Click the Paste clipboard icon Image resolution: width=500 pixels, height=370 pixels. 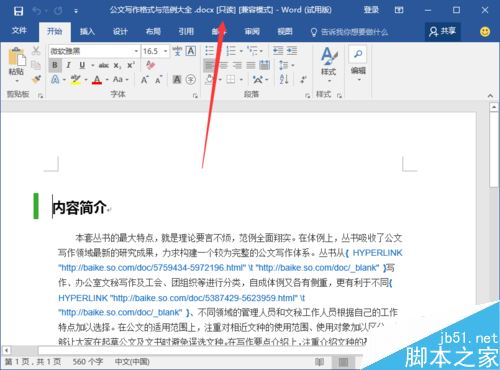coord(16,57)
